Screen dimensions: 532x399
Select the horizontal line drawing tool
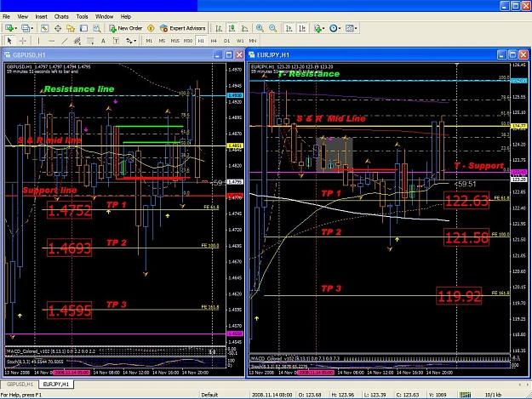51,41
